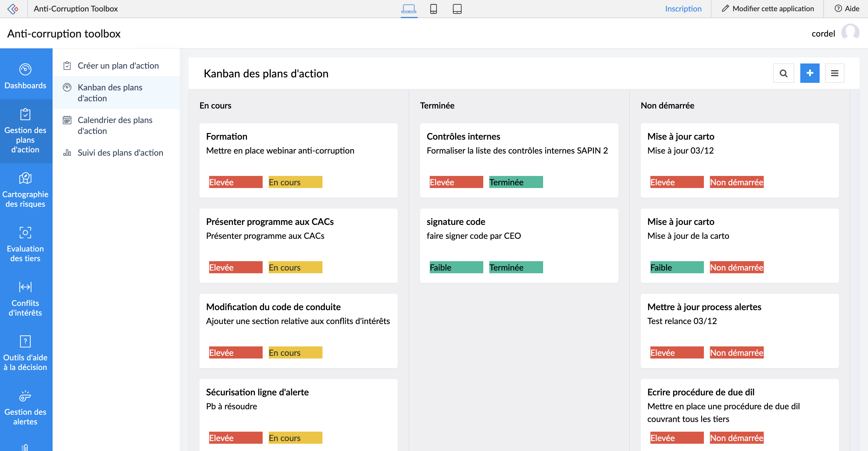Open Calendrier des plans d'action menu item

[x=116, y=125]
